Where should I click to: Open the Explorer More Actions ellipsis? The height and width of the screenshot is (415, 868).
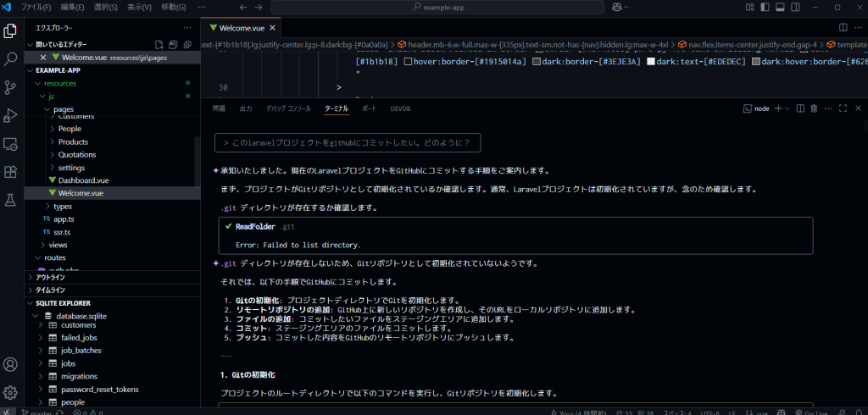(187, 28)
